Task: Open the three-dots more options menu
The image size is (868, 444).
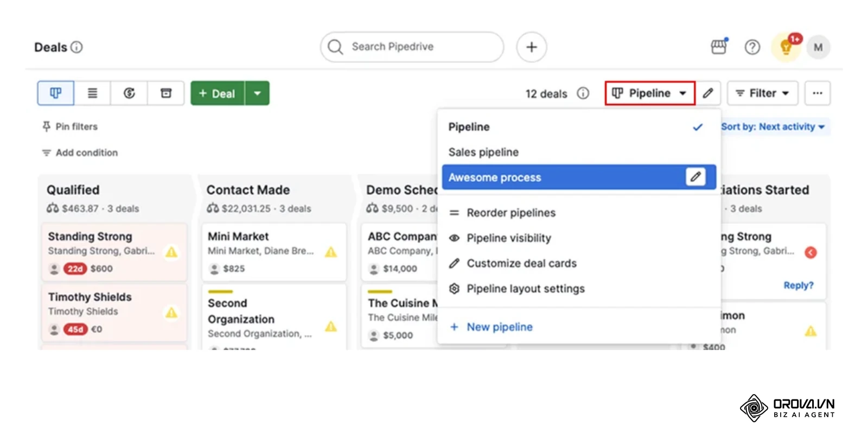Action: pos(818,93)
